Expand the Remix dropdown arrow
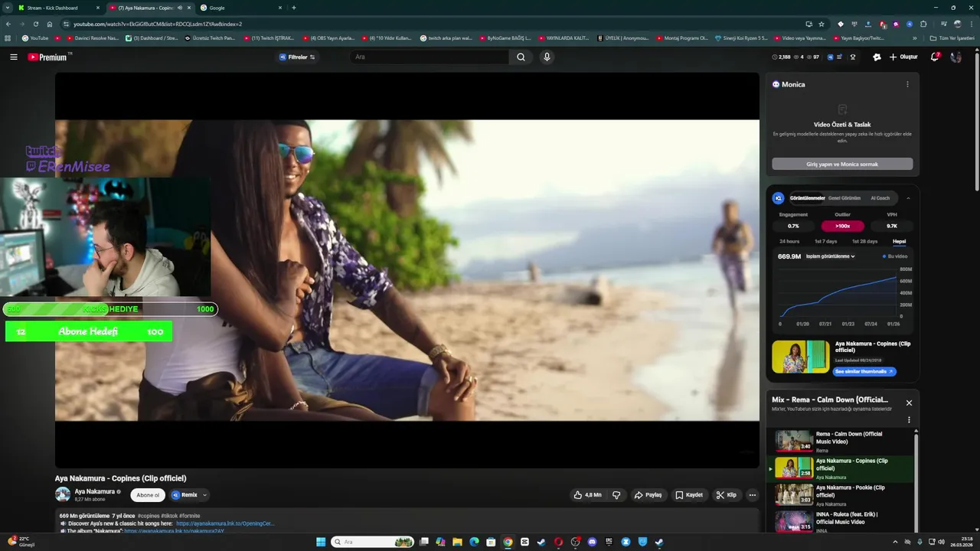Image resolution: width=980 pixels, height=551 pixels. click(x=204, y=495)
